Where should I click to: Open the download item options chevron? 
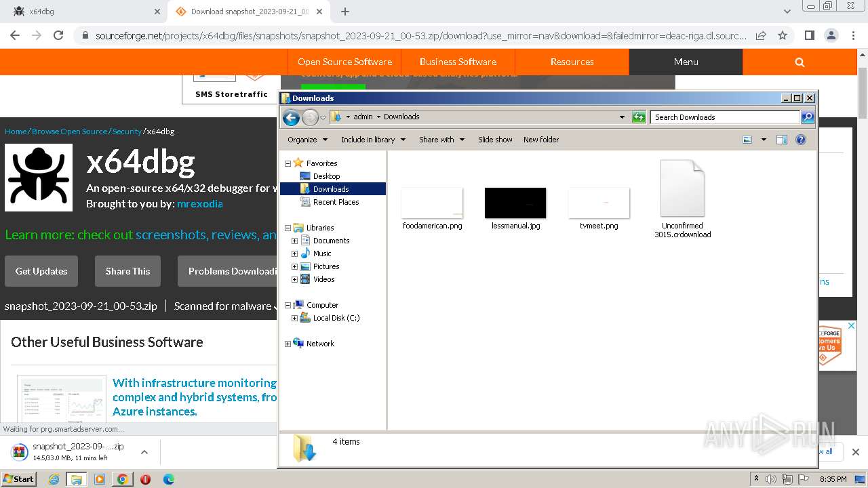point(144,452)
